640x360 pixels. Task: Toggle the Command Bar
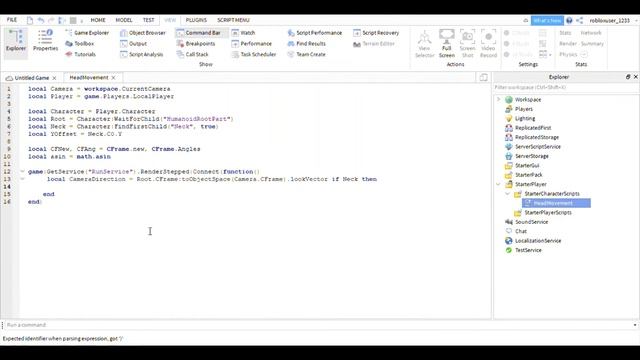click(199, 33)
